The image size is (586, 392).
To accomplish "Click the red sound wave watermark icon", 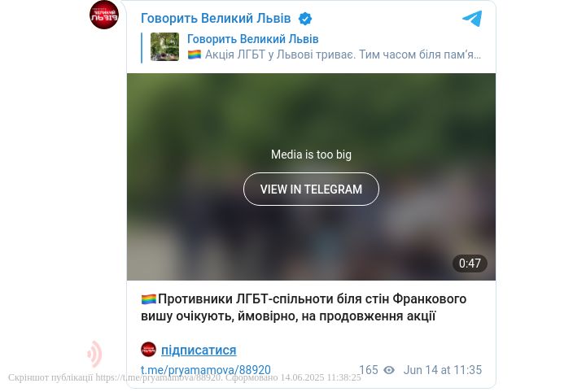I will [x=94, y=354].
